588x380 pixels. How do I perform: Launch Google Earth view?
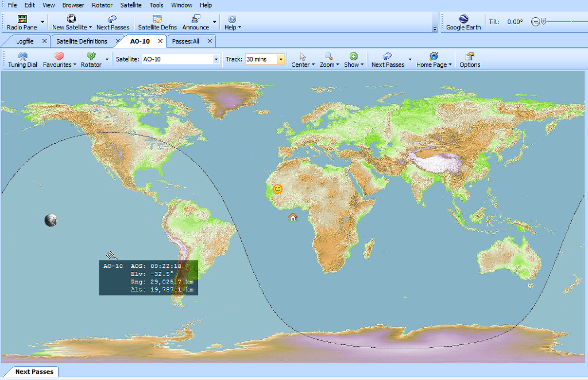click(463, 23)
